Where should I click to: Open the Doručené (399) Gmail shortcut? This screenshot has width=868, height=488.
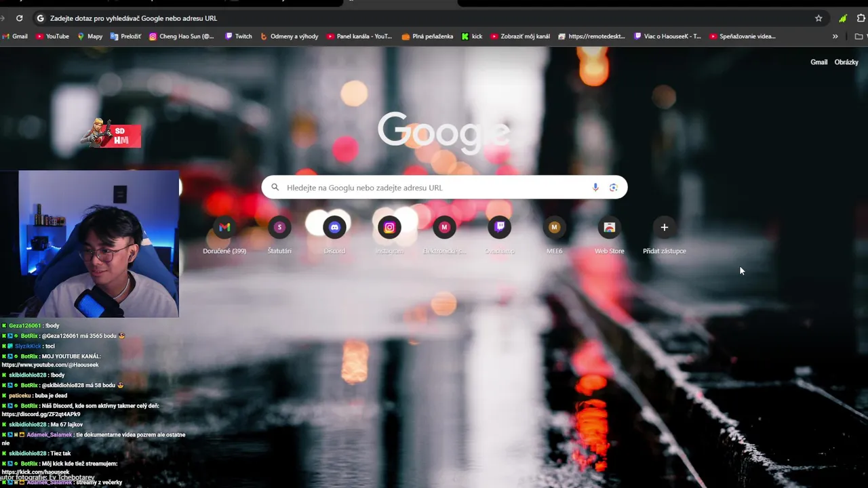224,235
